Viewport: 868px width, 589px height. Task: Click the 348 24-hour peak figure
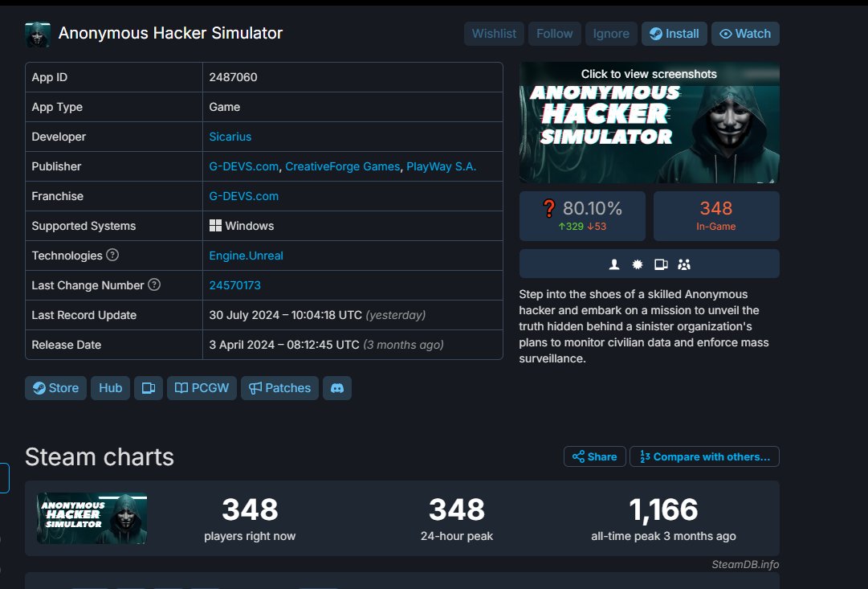(x=457, y=509)
